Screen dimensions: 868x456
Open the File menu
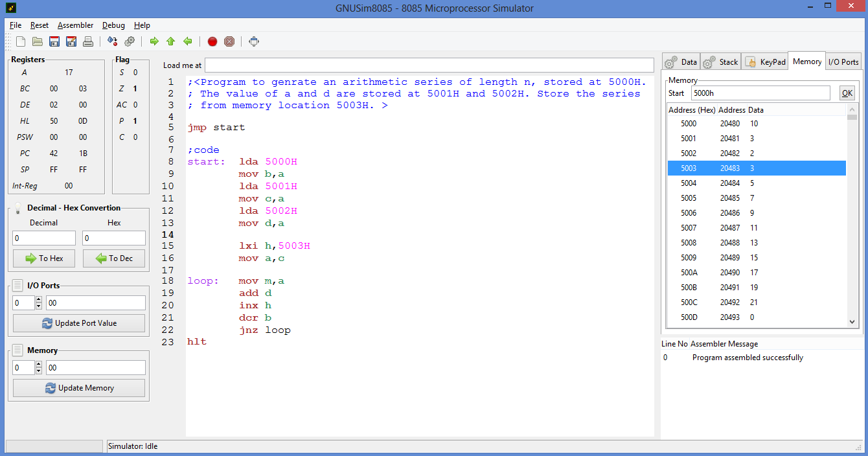16,25
